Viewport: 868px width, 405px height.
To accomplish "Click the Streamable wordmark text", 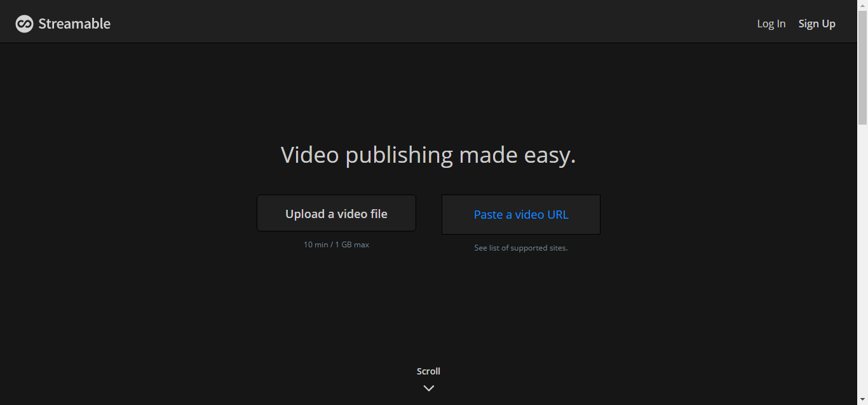I will [74, 24].
